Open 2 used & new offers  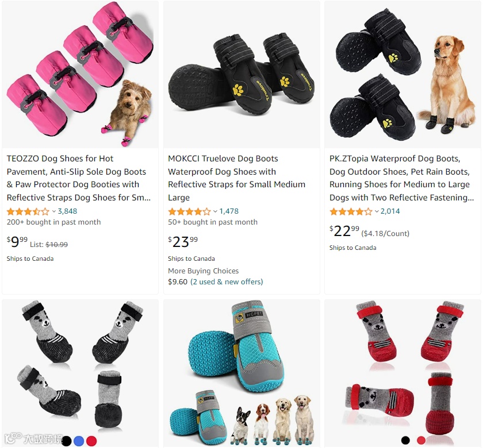227,281
